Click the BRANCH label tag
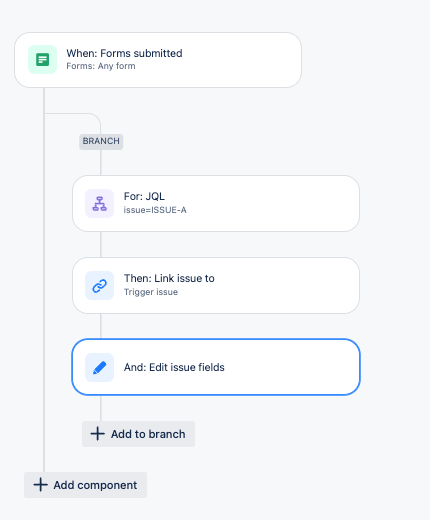The height and width of the screenshot is (520, 430). pyautogui.click(x=101, y=141)
